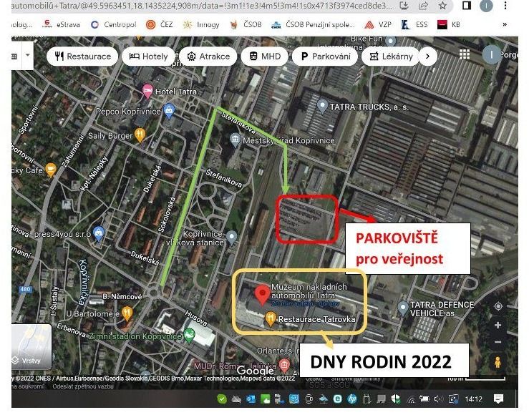The height and width of the screenshot is (420, 529).
Task: Open HP icon in taskbar
Action: click(352, 399)
